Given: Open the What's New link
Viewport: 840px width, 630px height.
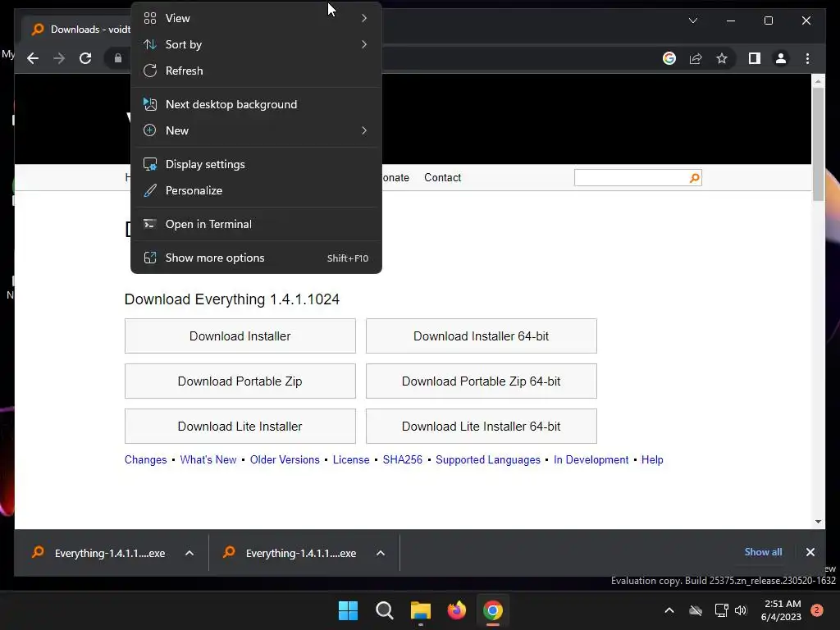Looking at the screenshot, I should point(208,459).
